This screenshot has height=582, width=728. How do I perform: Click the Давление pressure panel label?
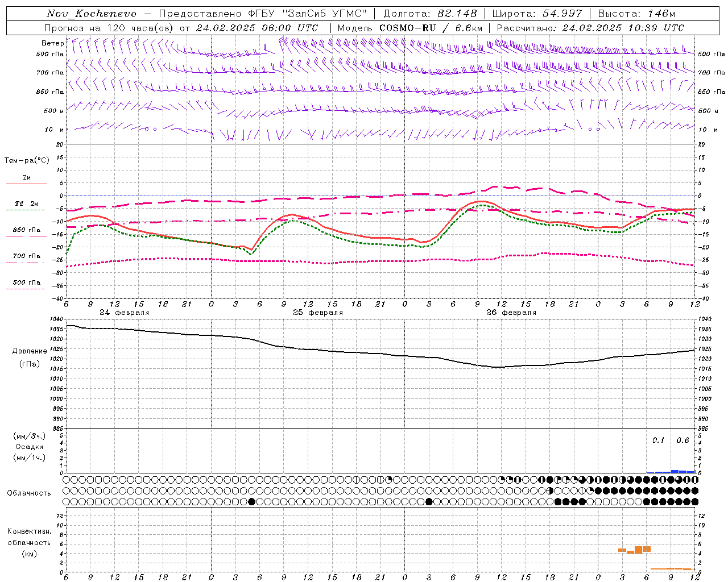30,351
